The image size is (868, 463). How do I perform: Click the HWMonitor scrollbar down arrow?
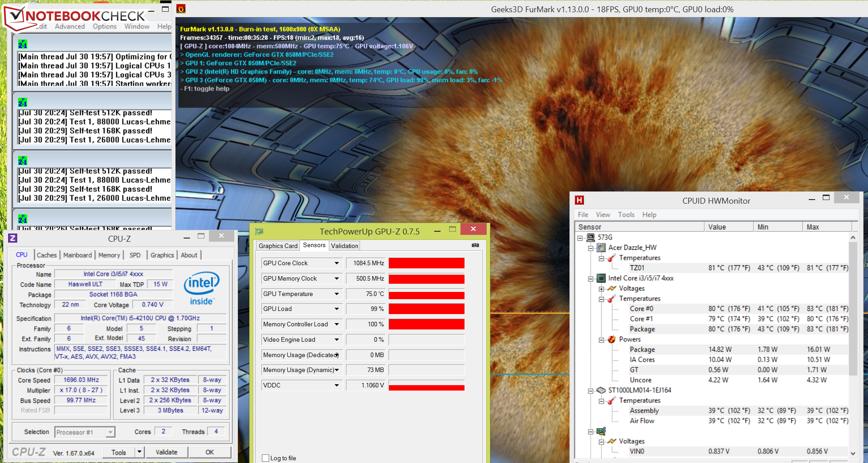click(x=853, y=453)
